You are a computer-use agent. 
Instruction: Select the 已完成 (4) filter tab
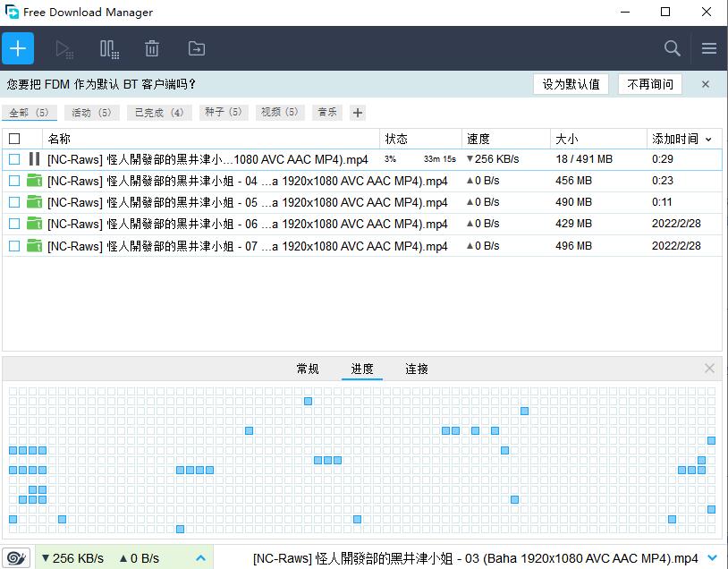click(x=158, y=113)
